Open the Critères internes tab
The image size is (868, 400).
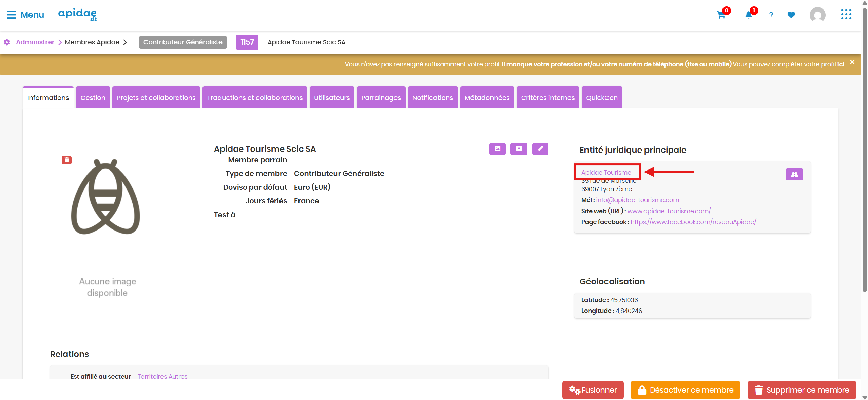pos(547,98)
